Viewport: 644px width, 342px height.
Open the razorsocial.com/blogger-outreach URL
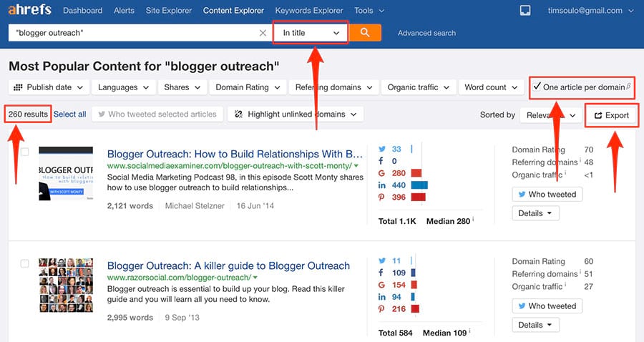point(179,278)
